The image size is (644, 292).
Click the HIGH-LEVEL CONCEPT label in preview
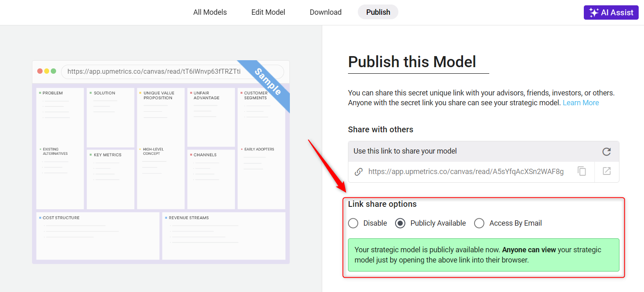point(153,152)
